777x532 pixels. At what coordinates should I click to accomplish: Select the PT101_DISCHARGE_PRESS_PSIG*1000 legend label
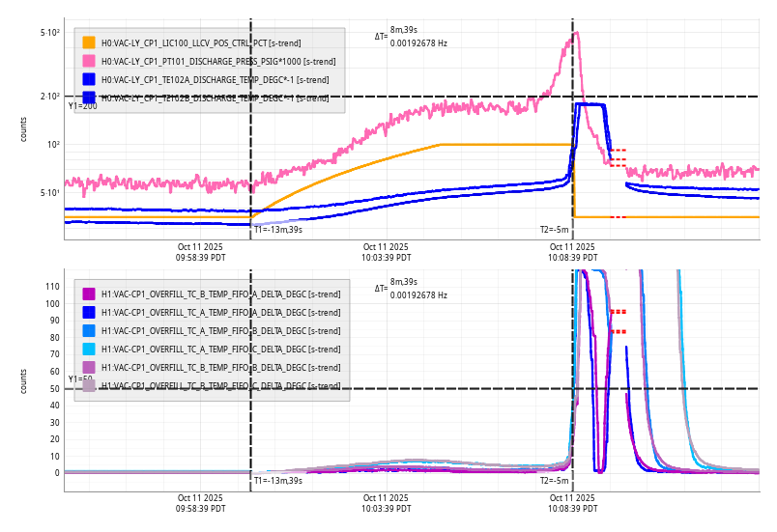tap(218, 61)
